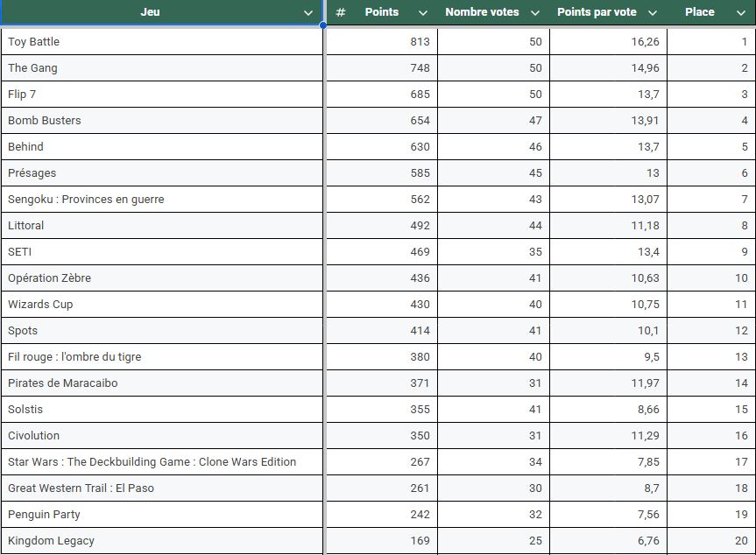Viewport: 756px width, 555px height.
Task: Click the 16,26 points per vote cell
Action: [x=609, y=41]
